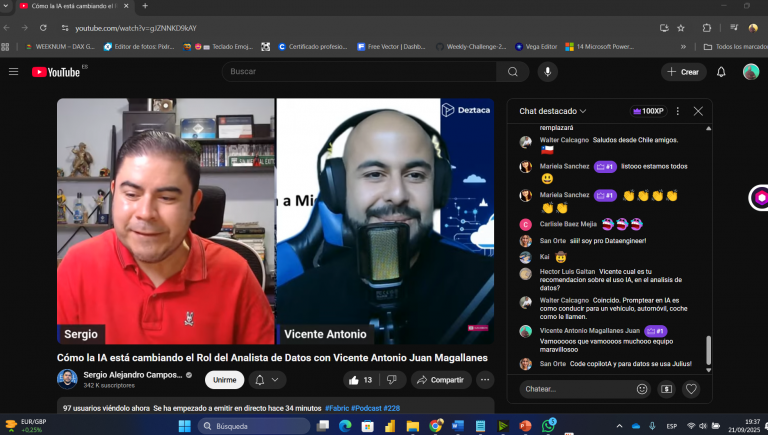Viewport: 768px width, 435px height.
Task: Open chat options three-dot menu
Action: tap(678, 111)
